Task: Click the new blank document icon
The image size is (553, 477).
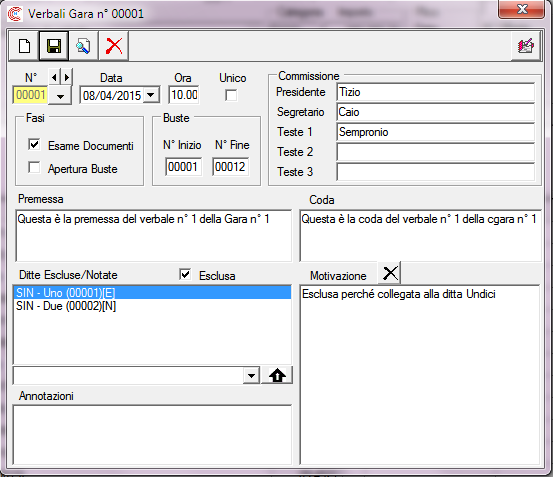Action: [x=24, y=46]
